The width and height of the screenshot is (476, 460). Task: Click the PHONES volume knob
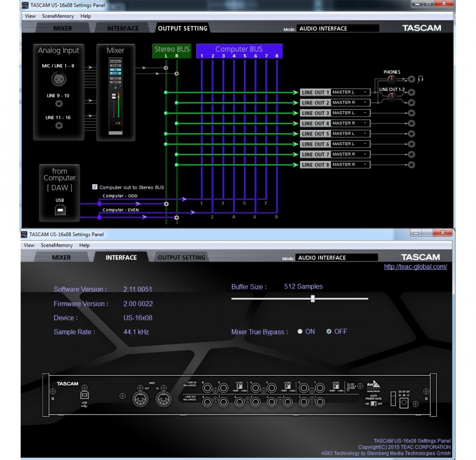click(392, 79)
